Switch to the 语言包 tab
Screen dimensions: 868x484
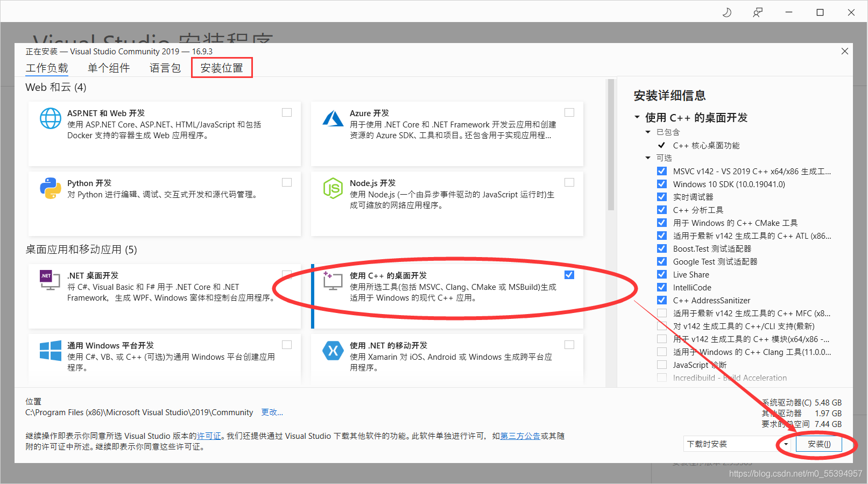pyautogui.click(x=165, y=68)
